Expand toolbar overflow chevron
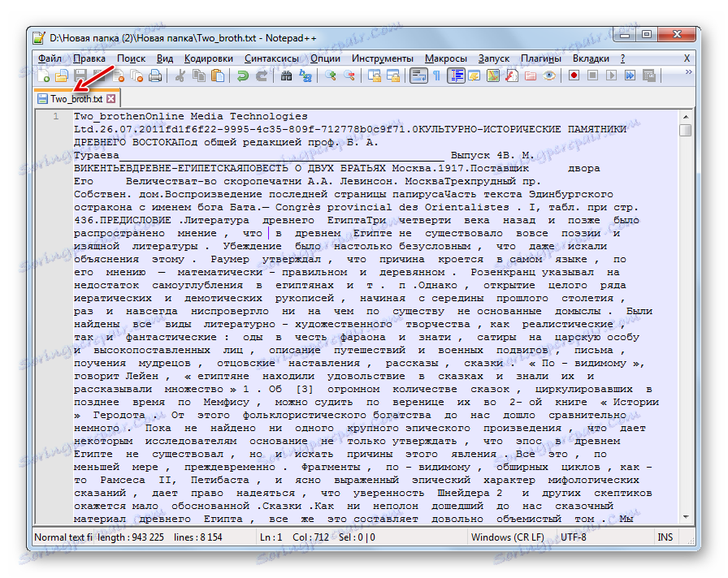Viewport: 728px width, 578px height. (688, 72)
